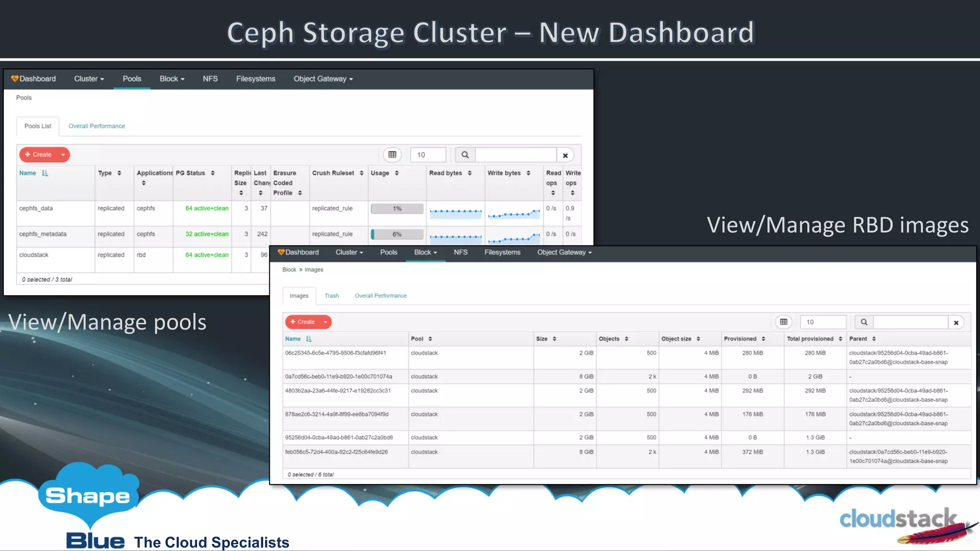The image size is (980, 551).
Task: Select cloudstack pool row name
Action: click(33, 255)
